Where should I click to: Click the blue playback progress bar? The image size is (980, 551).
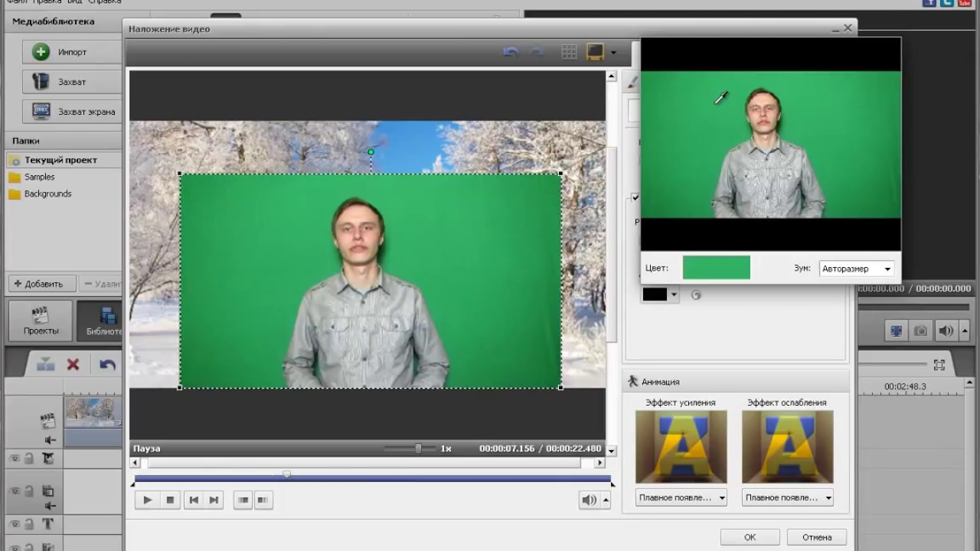(x=371, y=480)
